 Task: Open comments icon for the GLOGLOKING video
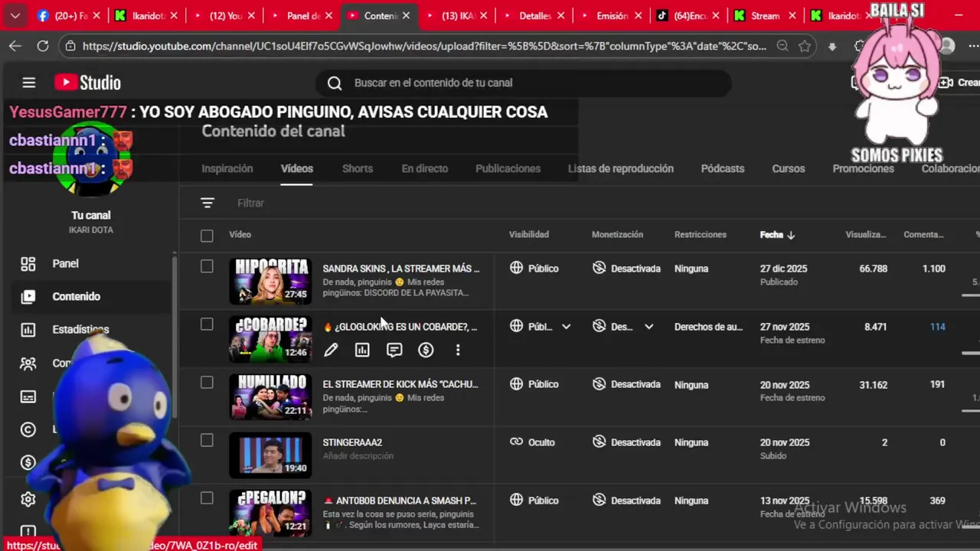tap(394, 350)
